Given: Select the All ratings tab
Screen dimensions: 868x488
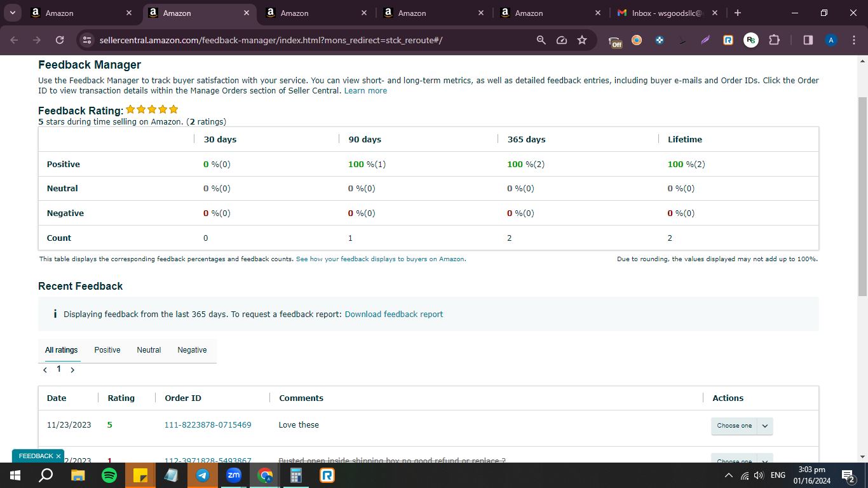Looking at the screenshot, I should pos(62,350).
